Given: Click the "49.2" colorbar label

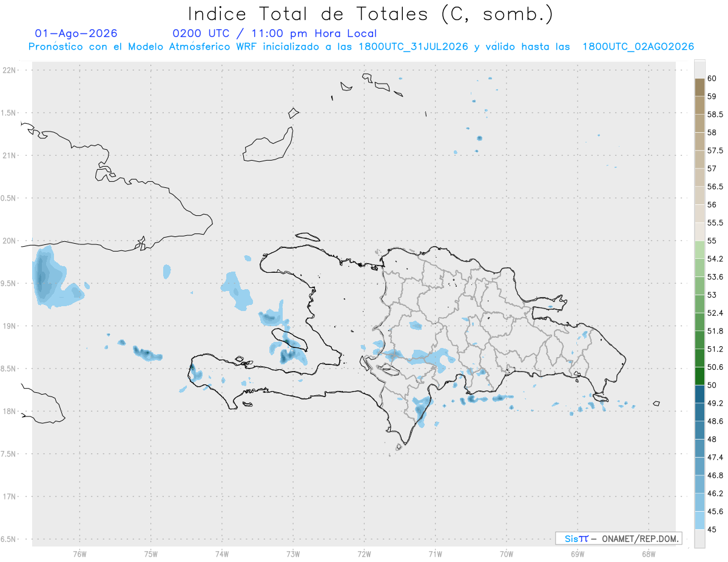Looking at the screenshot, I should coord(715,403).
